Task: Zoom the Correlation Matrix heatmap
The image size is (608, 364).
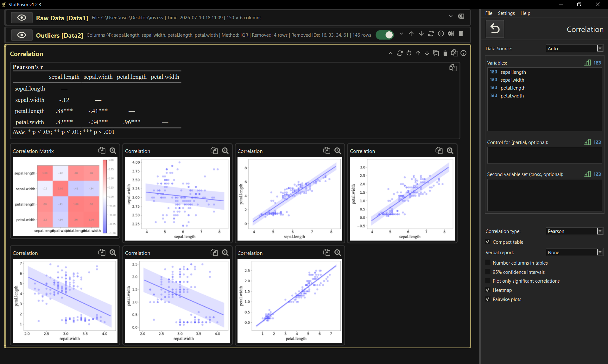Action: (113, 151)
